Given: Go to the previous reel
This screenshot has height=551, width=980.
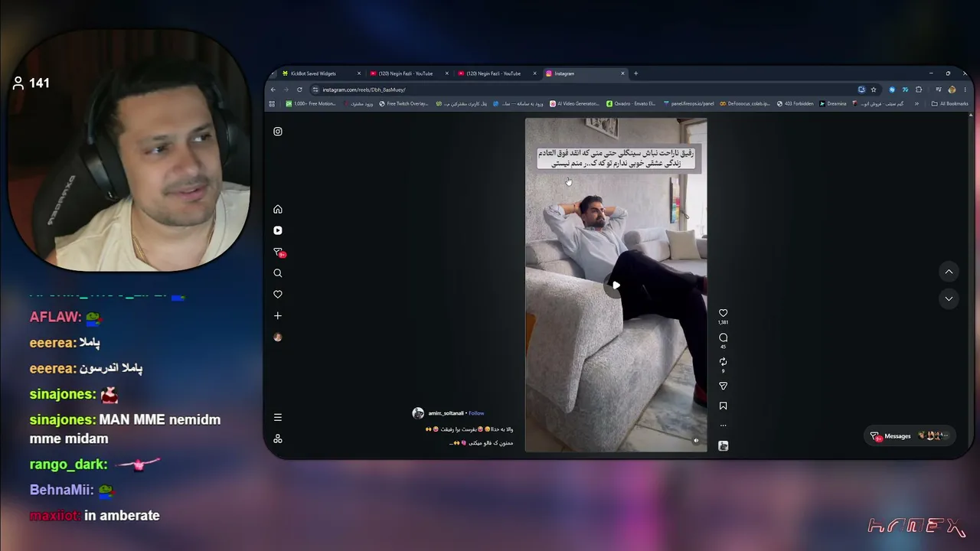Looking at the screenshot, I should (x=949, y=272).
